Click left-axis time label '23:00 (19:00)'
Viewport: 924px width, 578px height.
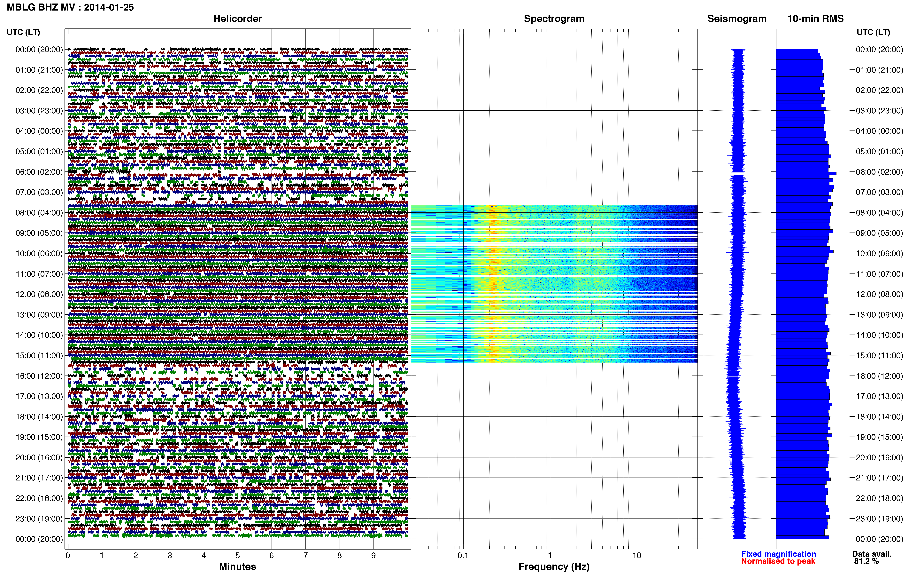click(x=39, y=519)
